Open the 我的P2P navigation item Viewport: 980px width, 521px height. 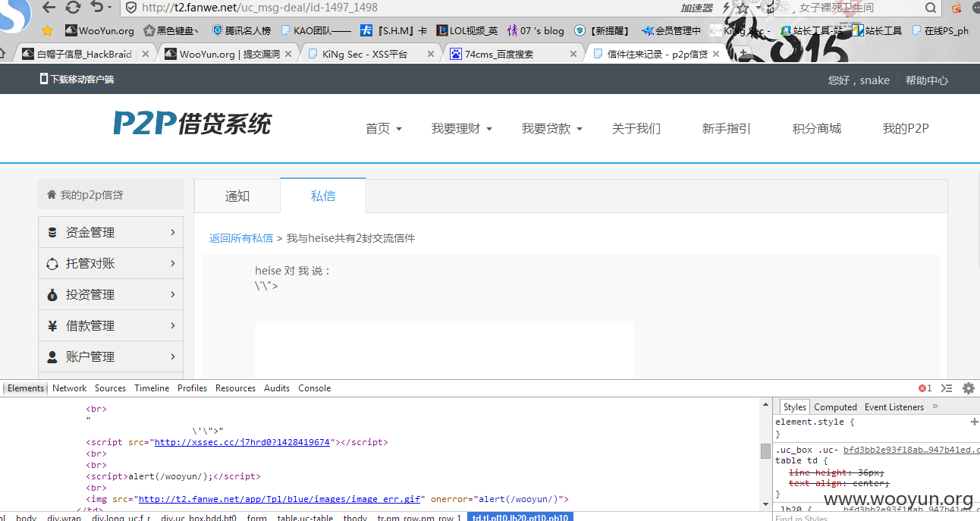click(906, 129)
